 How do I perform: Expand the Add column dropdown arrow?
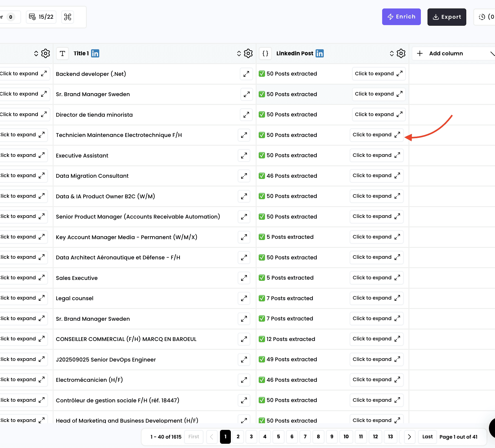point(492,54)
